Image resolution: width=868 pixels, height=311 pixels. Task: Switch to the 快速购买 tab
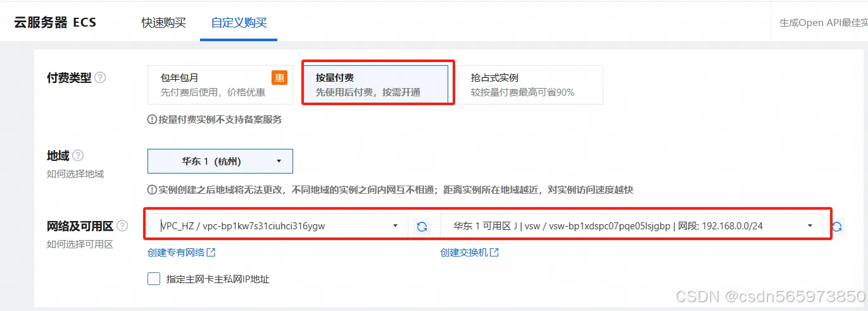(x=164, y=23)
